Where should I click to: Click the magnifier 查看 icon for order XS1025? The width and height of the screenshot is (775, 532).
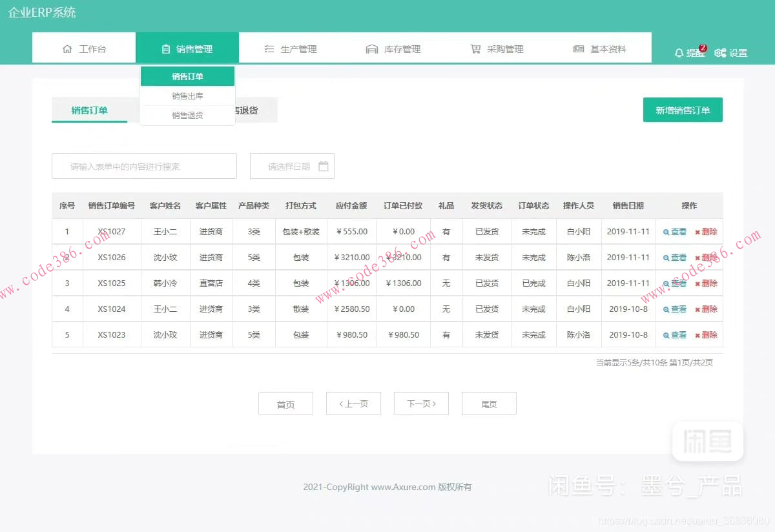(x=666, y=283)
